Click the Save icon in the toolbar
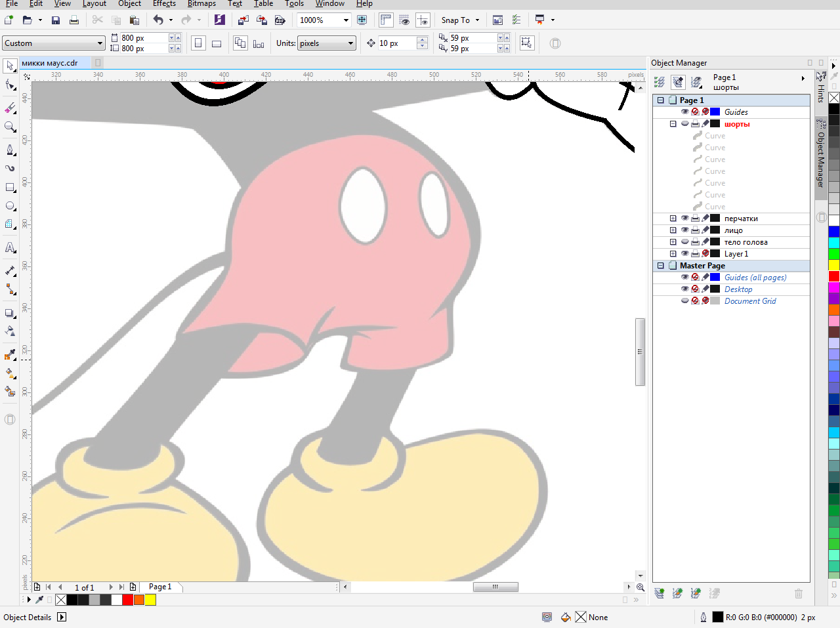Screen dimensions: 840x628 (x=56, y=20)
